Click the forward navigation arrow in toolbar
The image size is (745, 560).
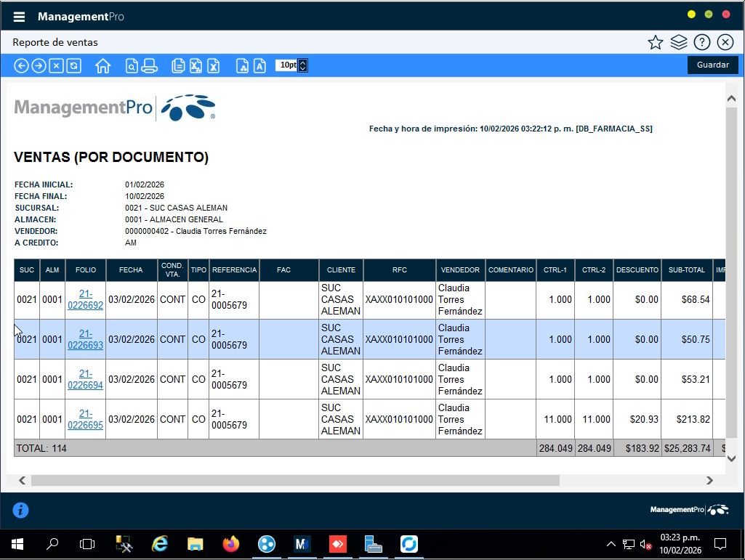39,66
